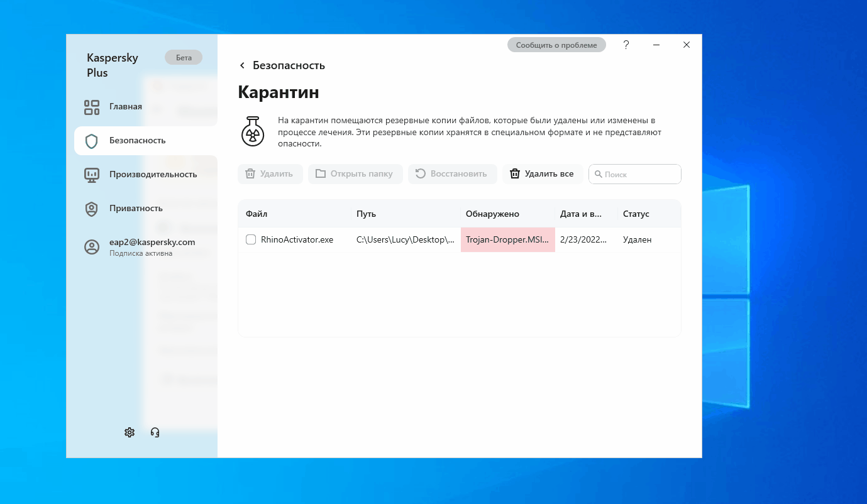This screenshot has width=867, height=504.
Task: Click the trash icon on Удалить все
Action: point(515,174)
